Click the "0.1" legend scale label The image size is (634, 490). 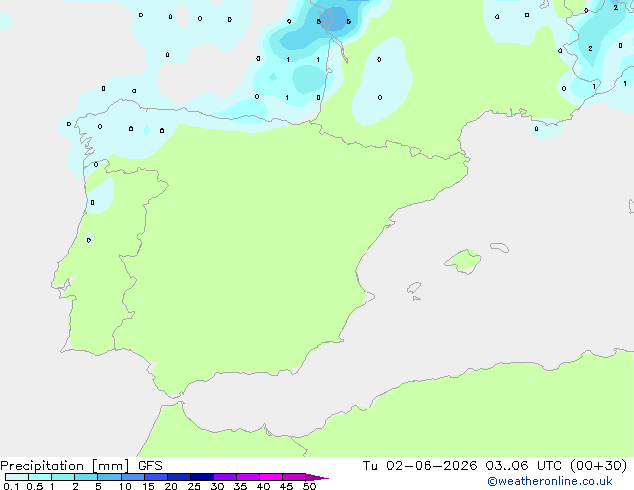11,486
